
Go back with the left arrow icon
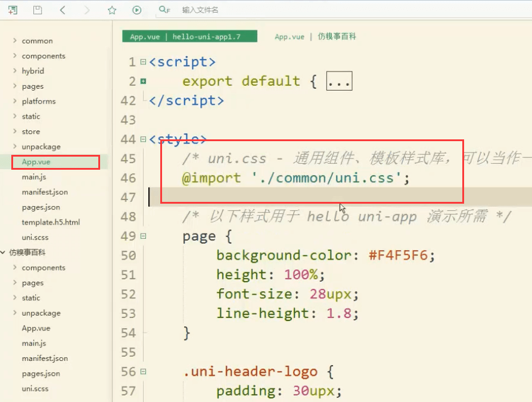(63, 10)
